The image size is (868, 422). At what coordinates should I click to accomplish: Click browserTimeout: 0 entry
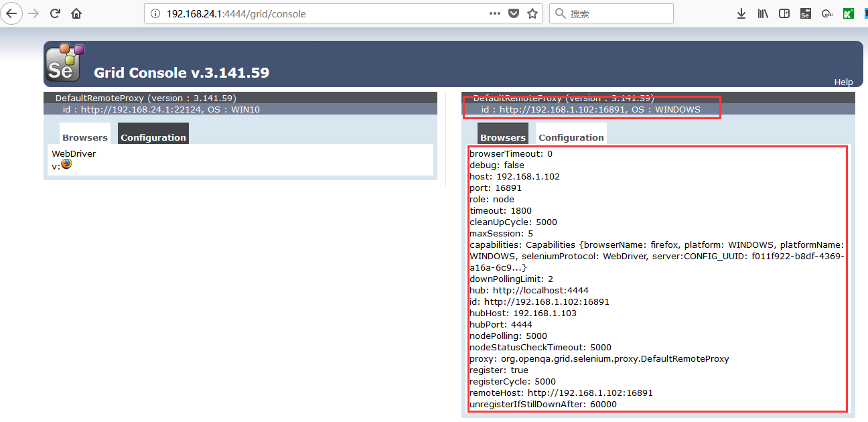tap(511, 153)
